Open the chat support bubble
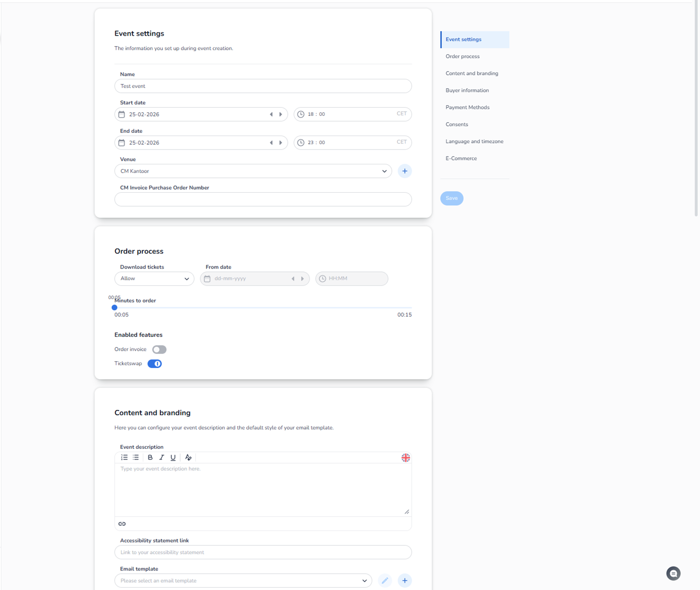This screenshot has height=590, width=700. (673, 573)
